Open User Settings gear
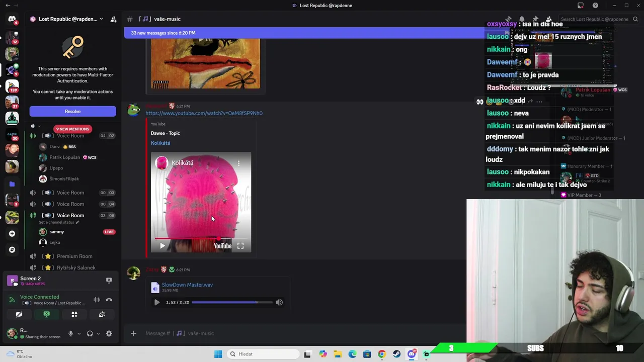The image size is (644, 362). [109, 333]
